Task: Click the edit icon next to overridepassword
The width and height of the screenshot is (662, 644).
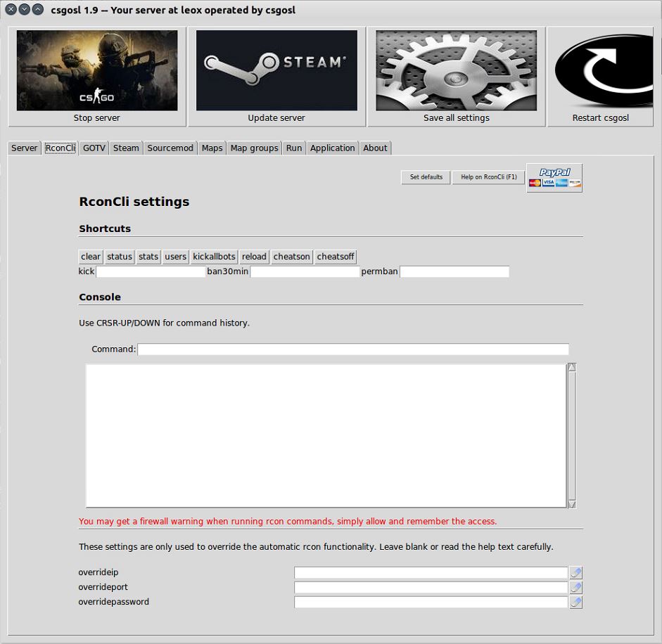Action: pyautogui.click(x=576, y=603)
